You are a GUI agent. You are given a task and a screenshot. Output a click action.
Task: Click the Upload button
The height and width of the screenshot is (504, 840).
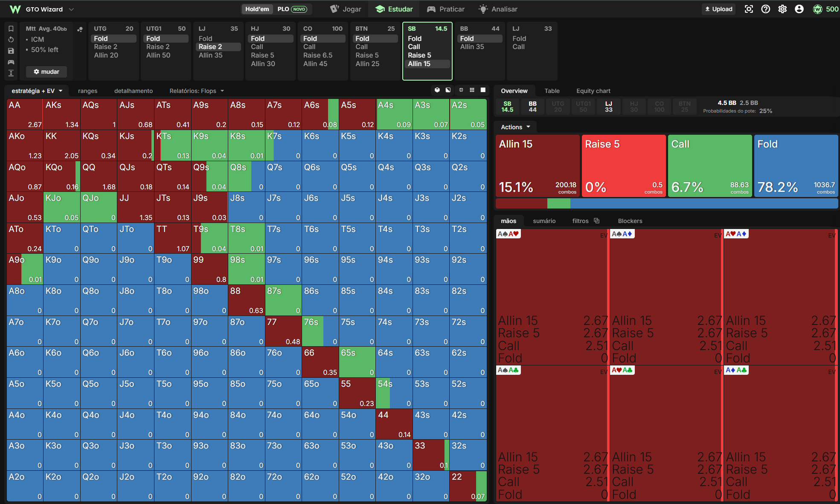(718, 9)
